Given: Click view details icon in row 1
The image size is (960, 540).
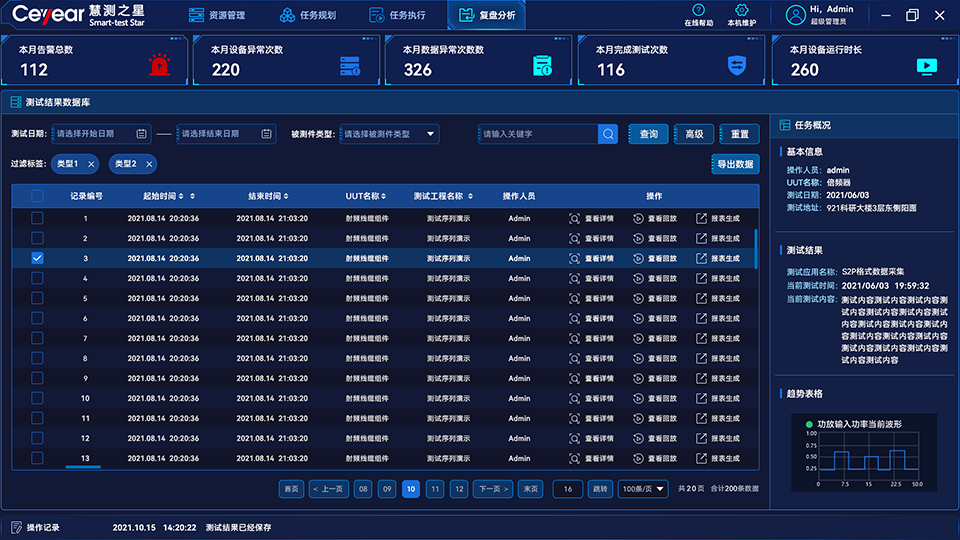Looking at the screenshot, I should point(574,218).
